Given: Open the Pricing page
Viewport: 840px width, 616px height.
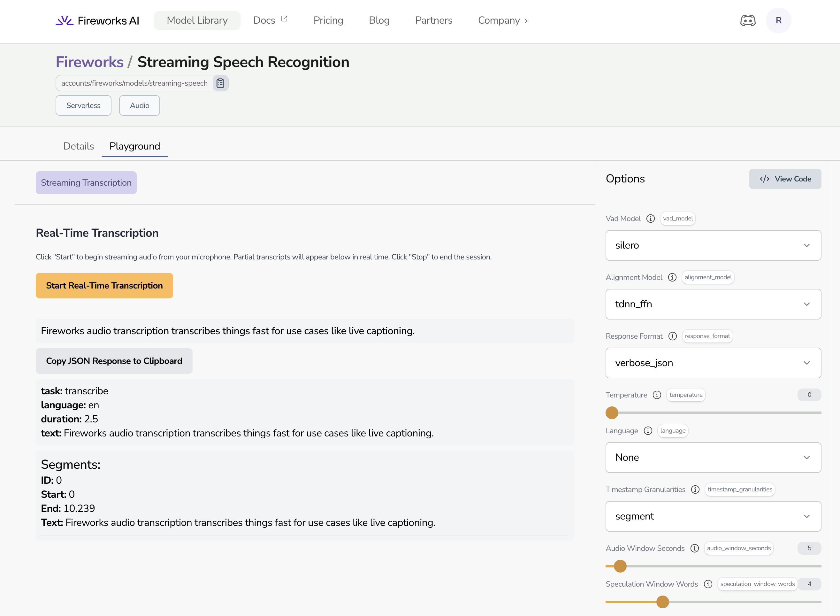Looking at the screenshot, I should [x=328, y=20].
